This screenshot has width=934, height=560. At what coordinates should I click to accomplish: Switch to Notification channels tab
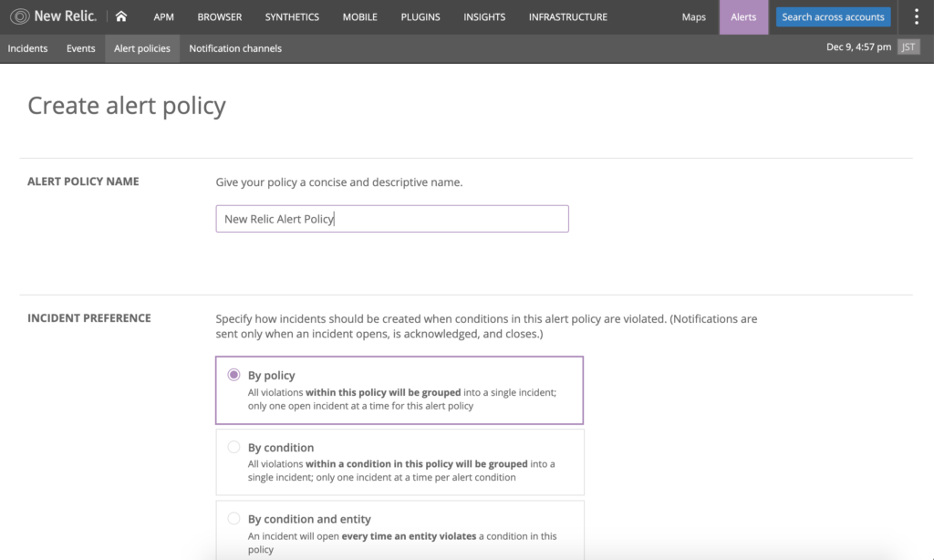(235, 48)
